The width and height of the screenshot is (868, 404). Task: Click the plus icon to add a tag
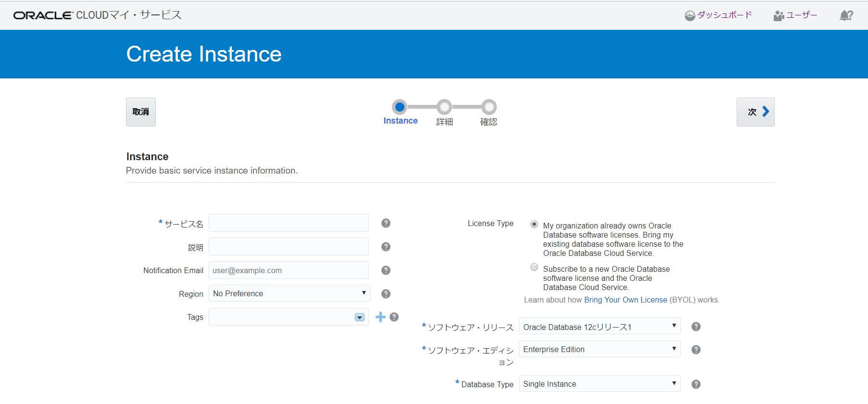[x=380, y=317]
